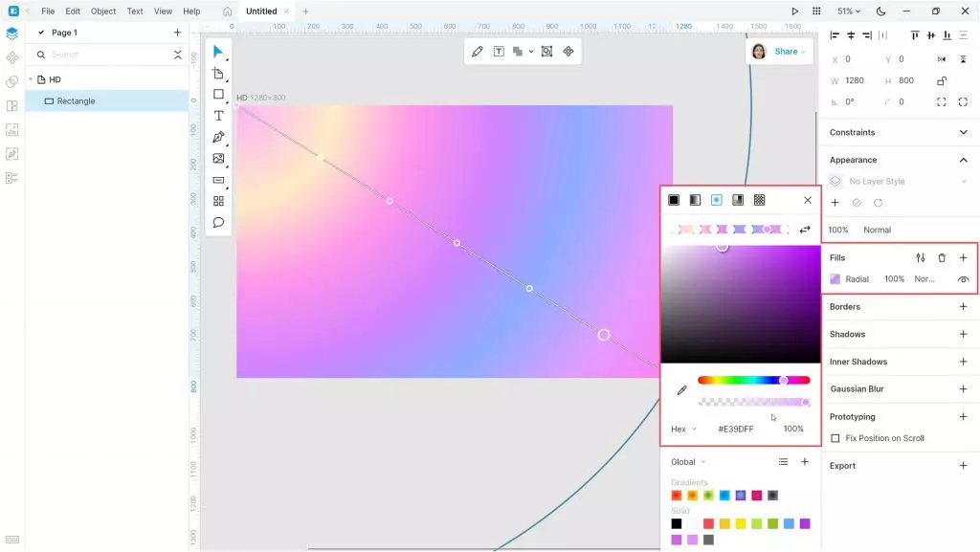Select the Image tool

point(218,159)
